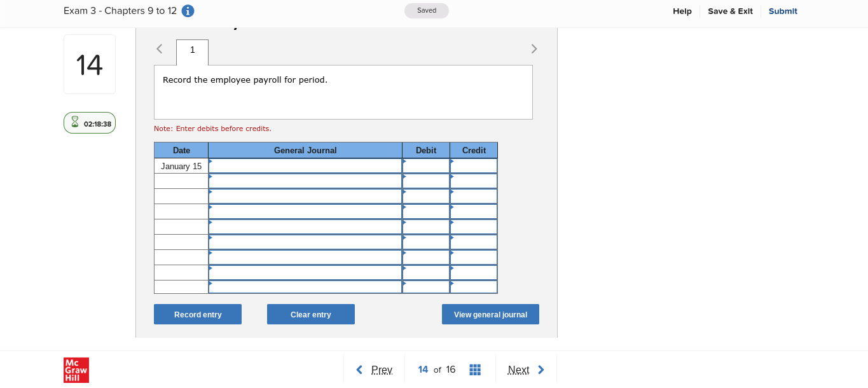Viewport: 868px width, 388px height.
Task: Submit the exam
Action: 783,11
